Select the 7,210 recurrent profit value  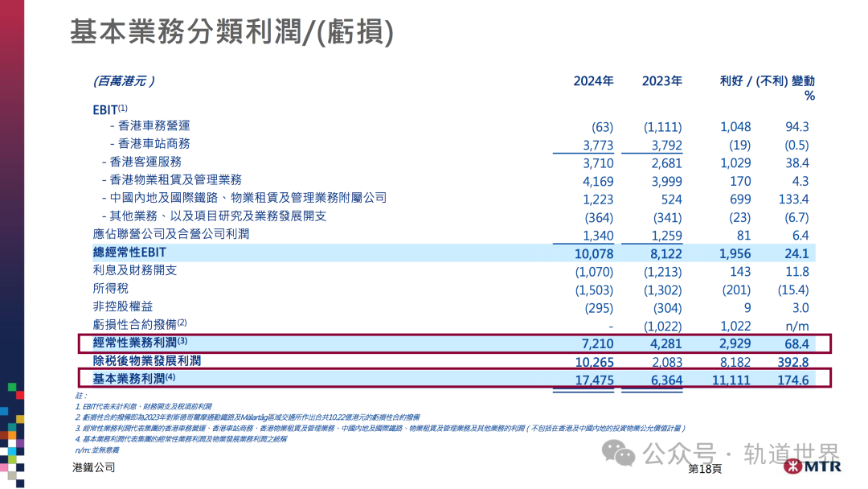click(598, 344)
